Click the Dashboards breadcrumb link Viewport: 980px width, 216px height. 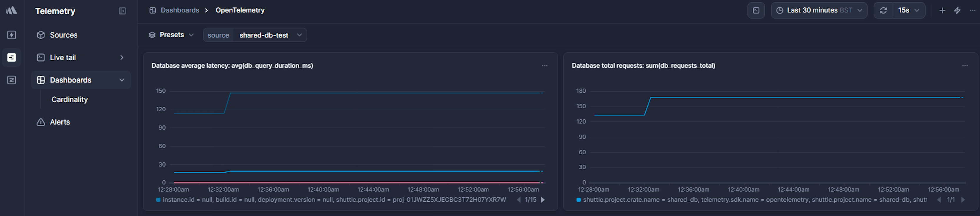pyautogui.click(x=180, y=10)
